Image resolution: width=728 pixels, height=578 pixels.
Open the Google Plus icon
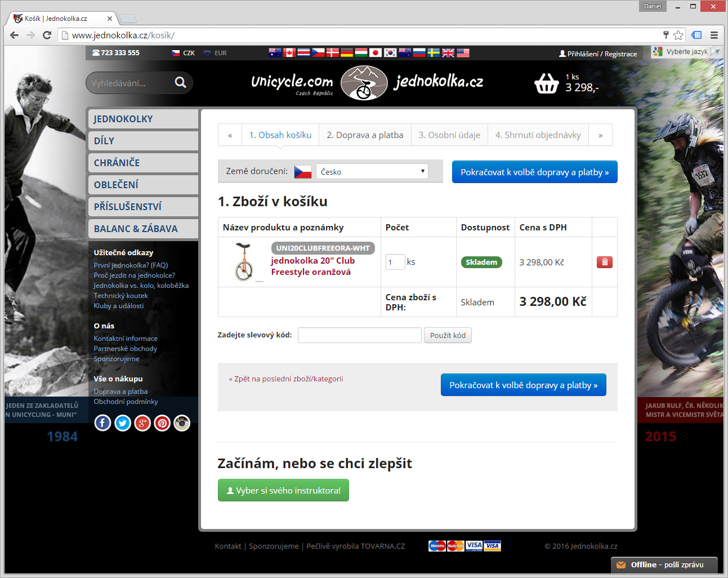142,423
